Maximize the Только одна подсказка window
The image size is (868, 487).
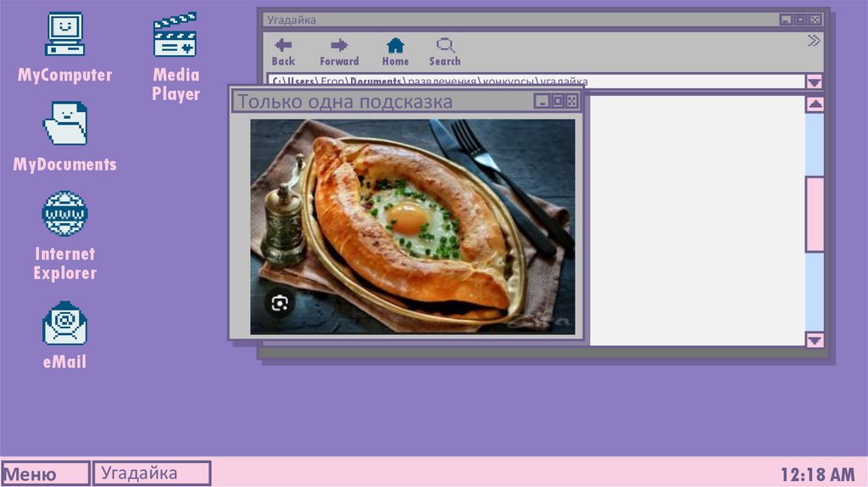558,101
